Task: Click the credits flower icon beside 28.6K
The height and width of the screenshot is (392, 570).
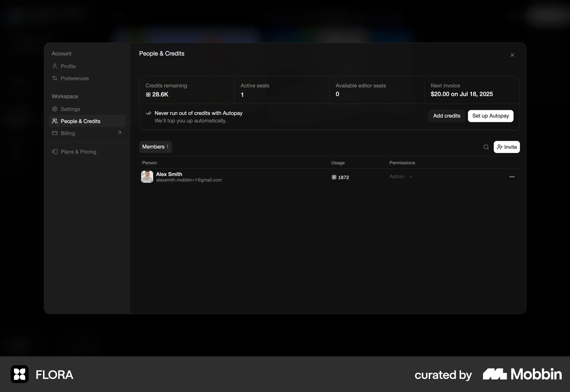Action: point(148,94)
